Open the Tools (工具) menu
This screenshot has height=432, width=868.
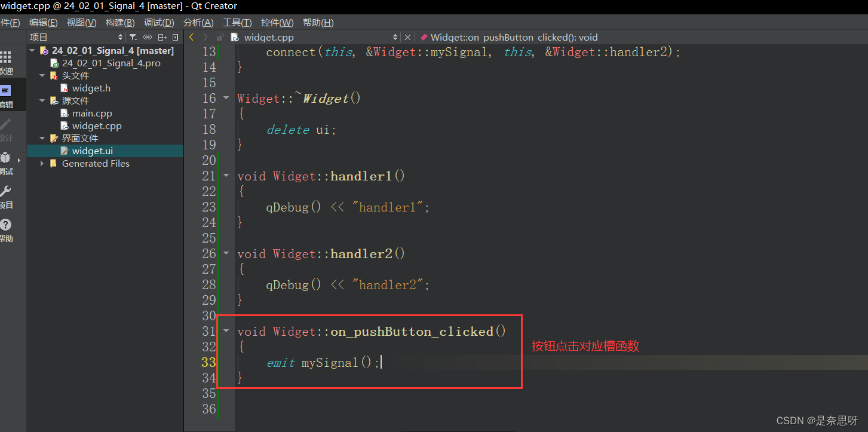point(237,23)
